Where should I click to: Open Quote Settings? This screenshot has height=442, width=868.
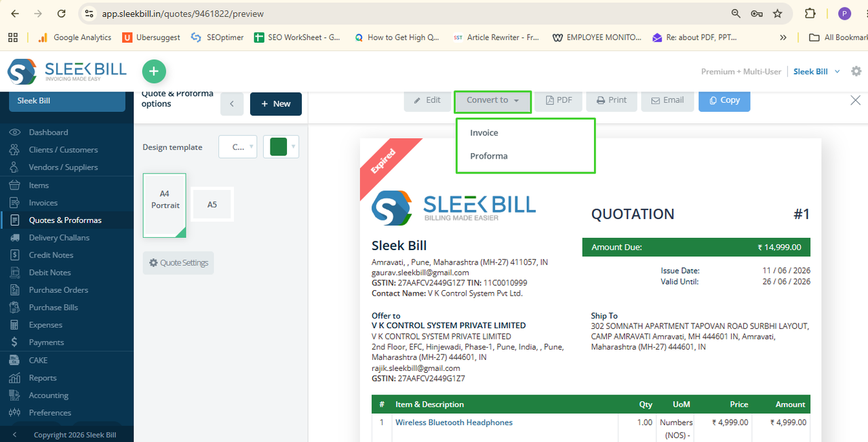pos(178,263)
